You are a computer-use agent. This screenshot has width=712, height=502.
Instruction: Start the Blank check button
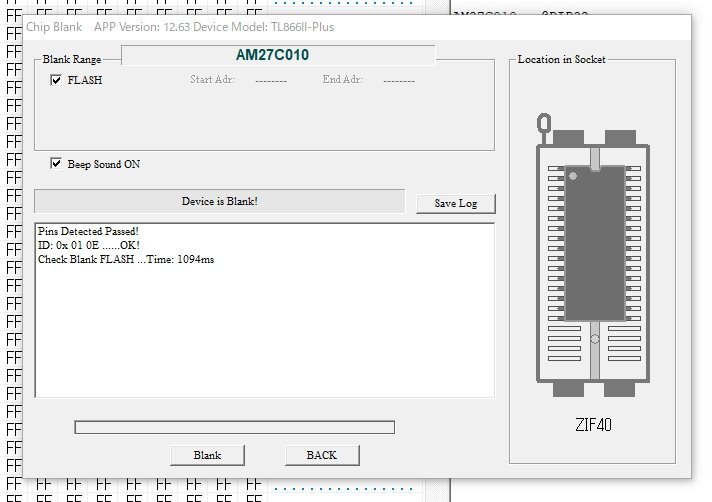(x=208, y=455)
